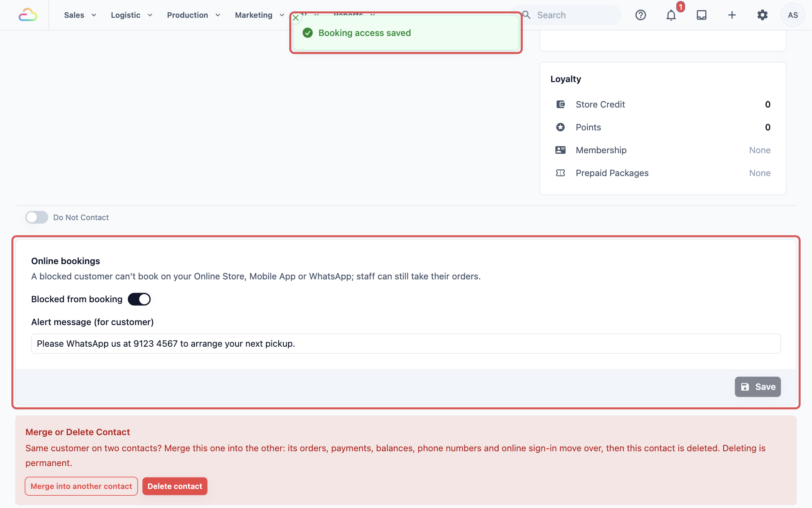
Task: Open the inbox tray icon
Action: click(702, 15)
